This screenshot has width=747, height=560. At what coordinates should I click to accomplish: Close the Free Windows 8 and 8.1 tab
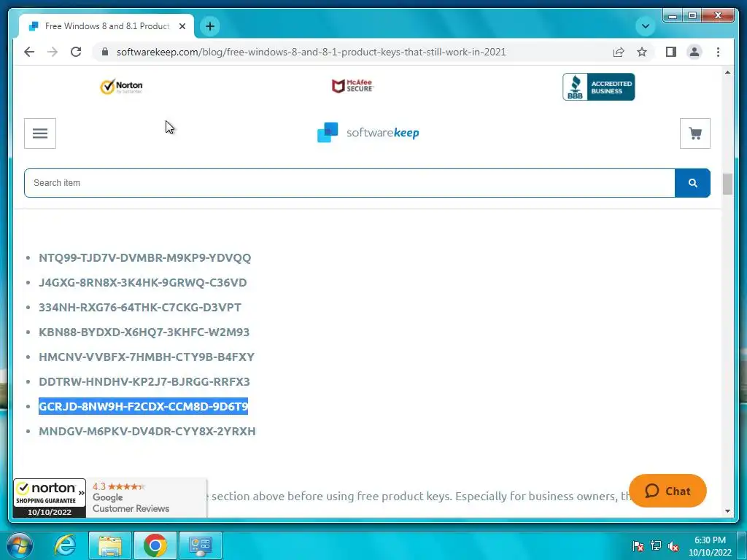pos(182,26)
